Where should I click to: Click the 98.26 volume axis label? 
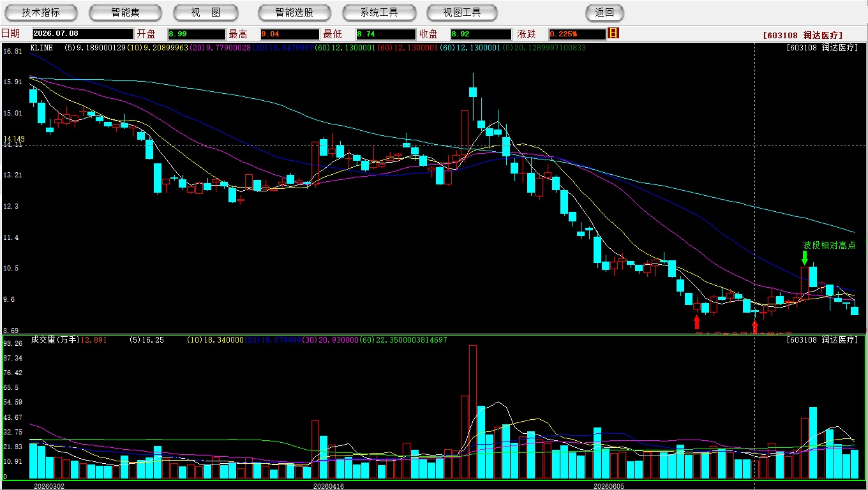click(x=13, y=343)
